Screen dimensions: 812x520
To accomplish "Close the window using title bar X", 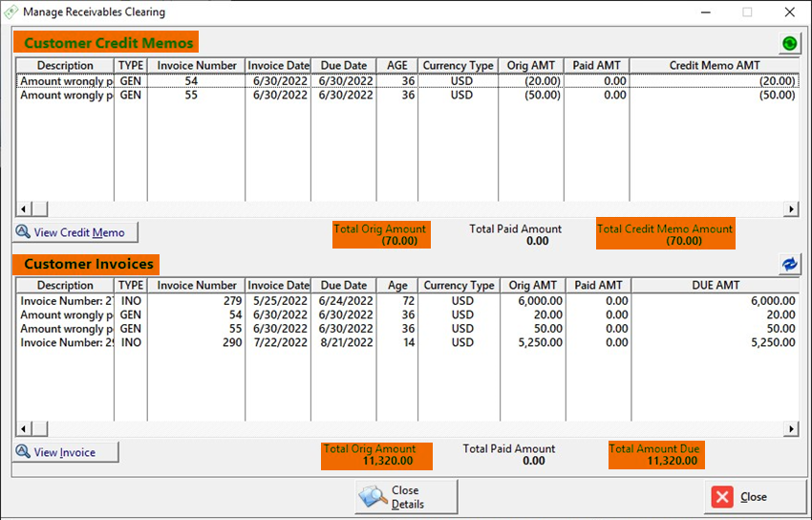I will point(789,11).
